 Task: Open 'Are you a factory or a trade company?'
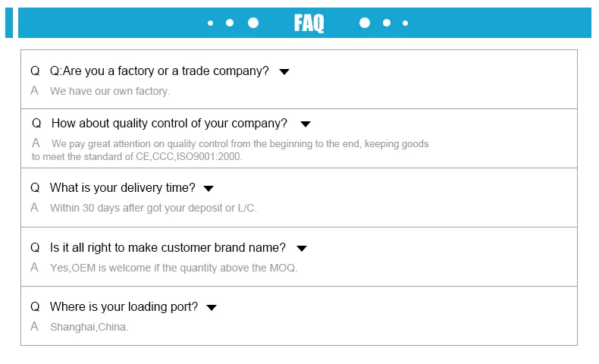coord(159,71)
